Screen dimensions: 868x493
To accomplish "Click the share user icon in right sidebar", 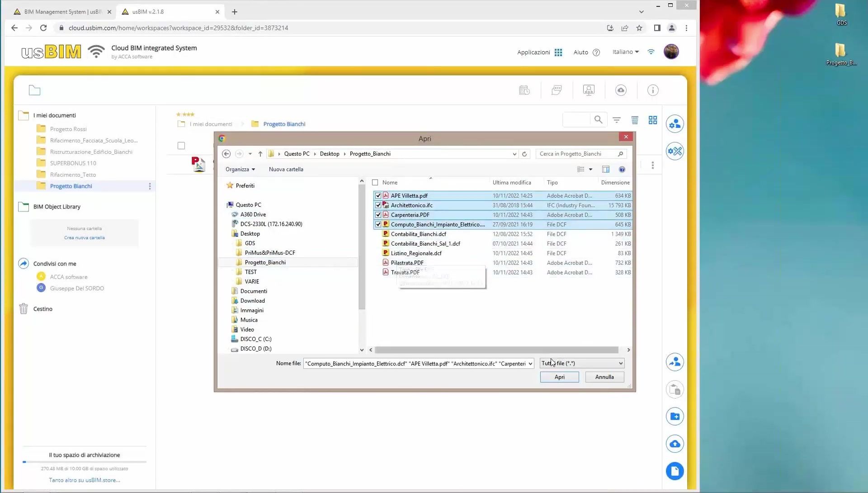I will (x=675, y=362).
